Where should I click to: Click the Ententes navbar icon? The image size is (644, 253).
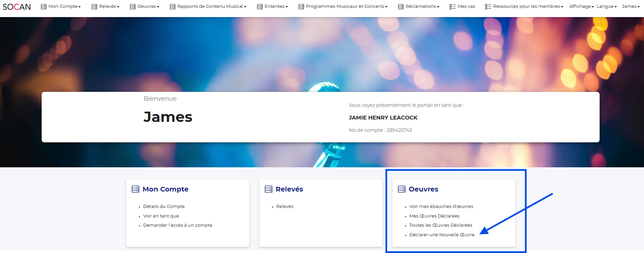[260, 6]
